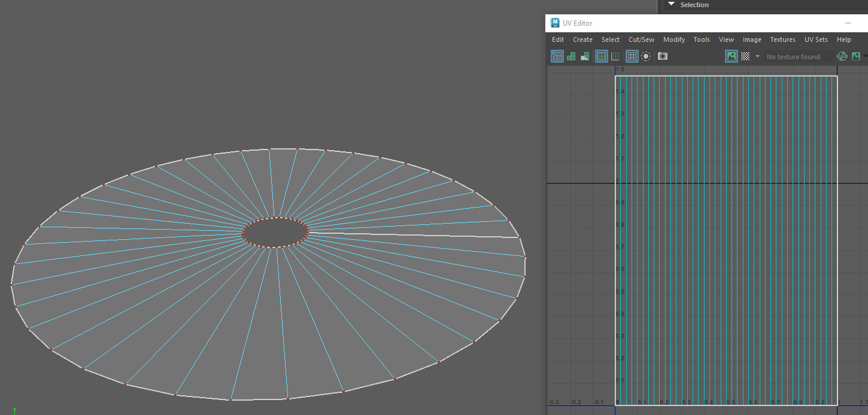Open the Cut/Sew menu
This screenshot has height=415, width=868.
(x=641, y=39)
